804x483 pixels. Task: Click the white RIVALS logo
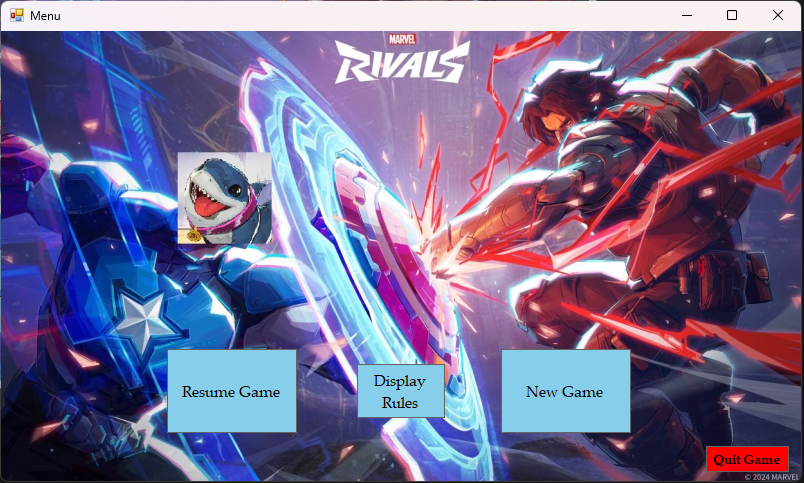click(402, 64)
